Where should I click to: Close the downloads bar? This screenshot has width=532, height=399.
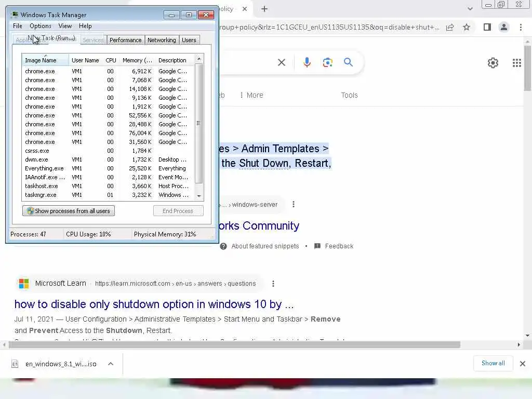click(523, 364)
